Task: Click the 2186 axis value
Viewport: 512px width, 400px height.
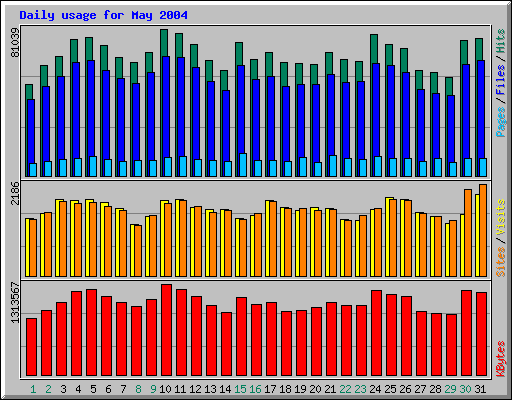Action: pos(15,193)
